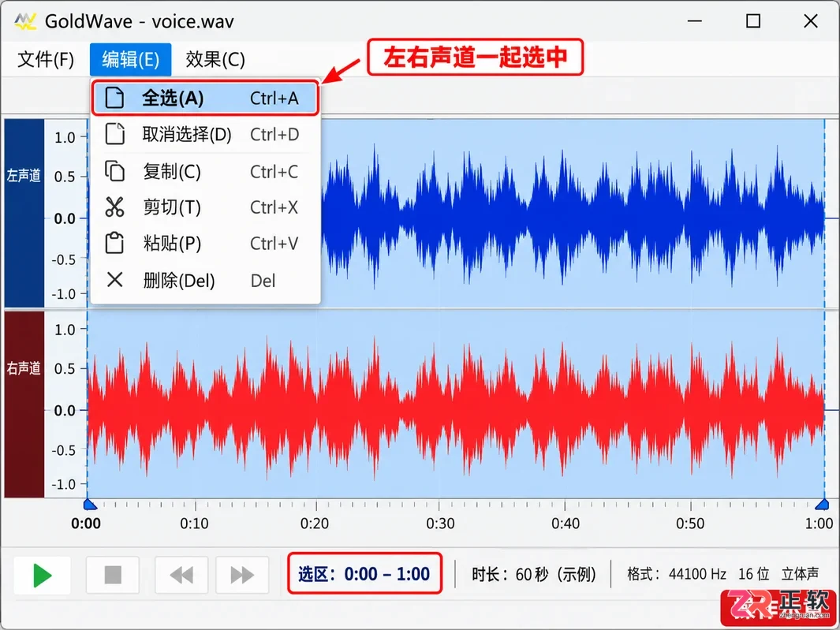Click the 时长: 60 秒 status text
The width and height of the screenshot is (840, 630).
533,575
